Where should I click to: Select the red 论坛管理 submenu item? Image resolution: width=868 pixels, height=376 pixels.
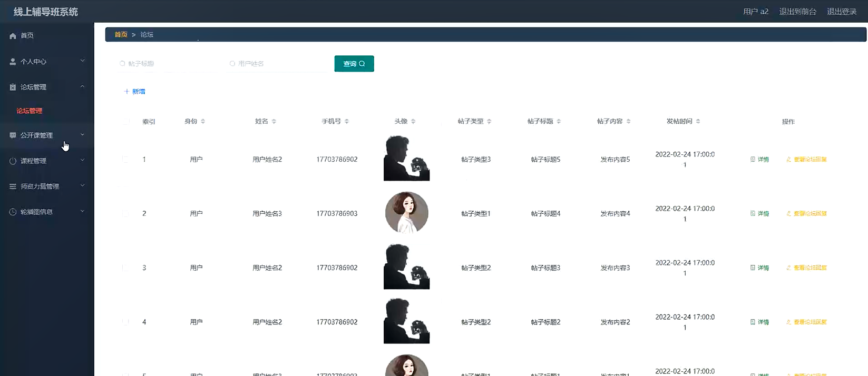point(30,111)
